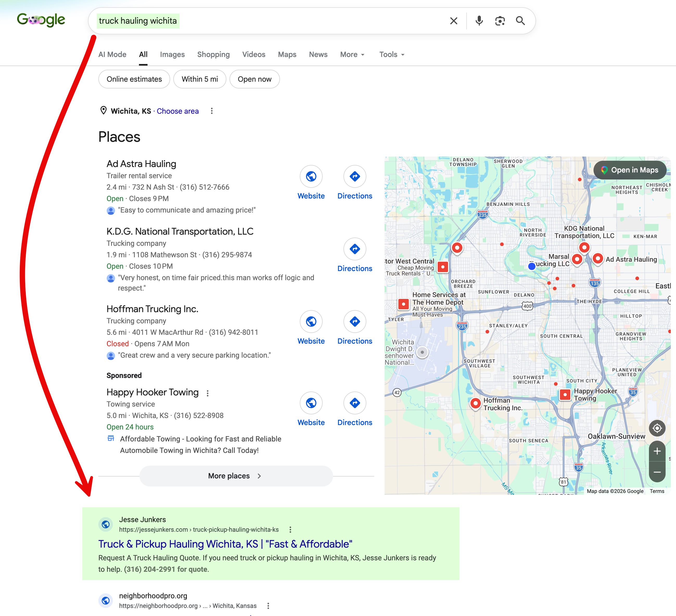Open result options menu for Jesse Junkers
This screenshot has height=616, width=676.
[290, 530]
